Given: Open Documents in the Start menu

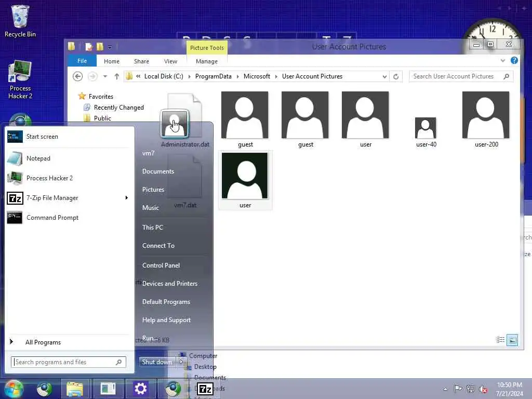Looking at the screenshot, I should click(158, 171).
